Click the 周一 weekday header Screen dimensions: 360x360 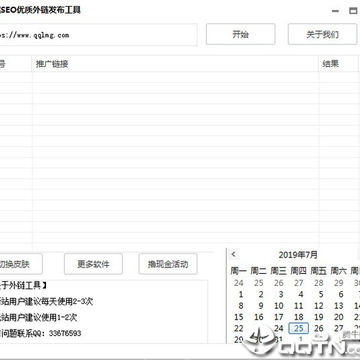point(238,271)
